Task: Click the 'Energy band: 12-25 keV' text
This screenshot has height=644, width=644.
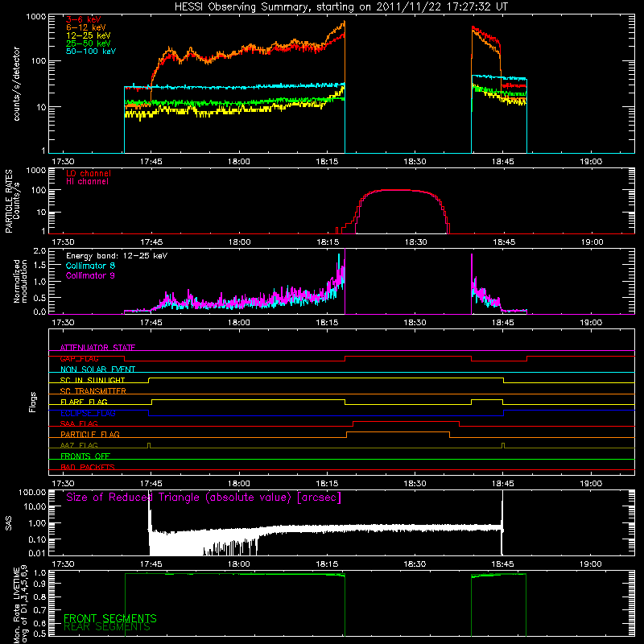Action: [117, 256]
